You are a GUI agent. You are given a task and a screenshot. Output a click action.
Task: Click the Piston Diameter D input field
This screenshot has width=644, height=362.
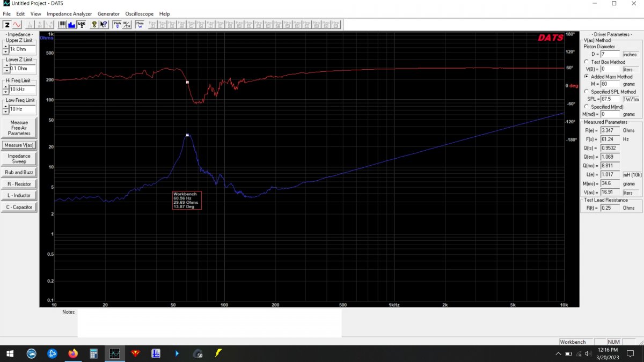(610, 54)
